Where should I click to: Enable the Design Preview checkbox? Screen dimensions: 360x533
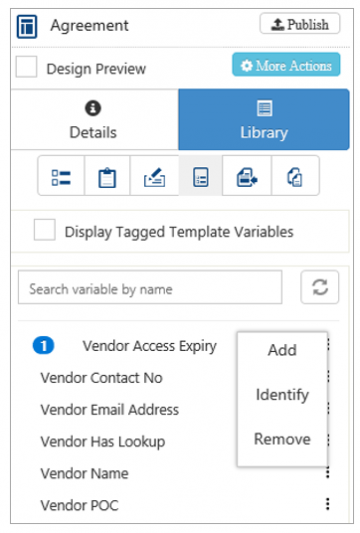pyautogui.click(x=27, y=67)
